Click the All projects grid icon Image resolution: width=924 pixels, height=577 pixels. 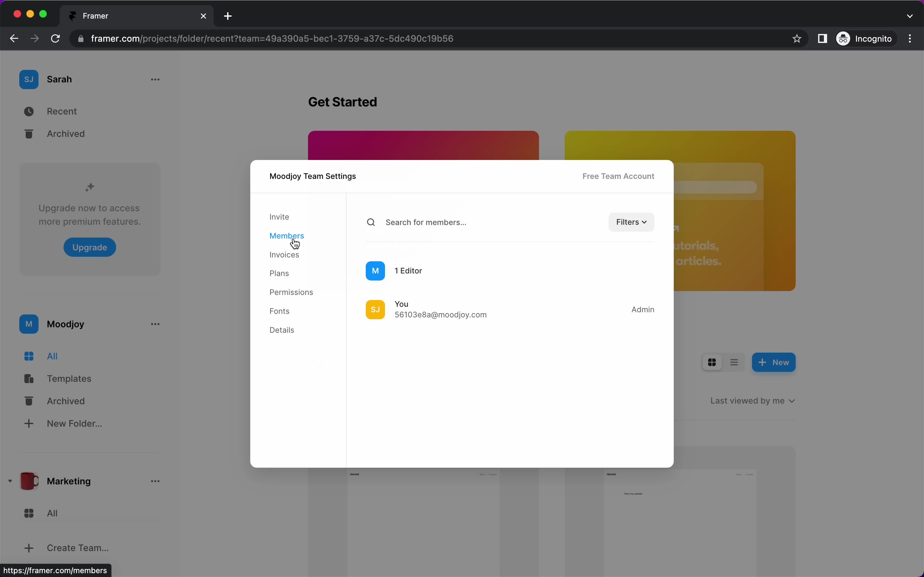click(712, 362)
